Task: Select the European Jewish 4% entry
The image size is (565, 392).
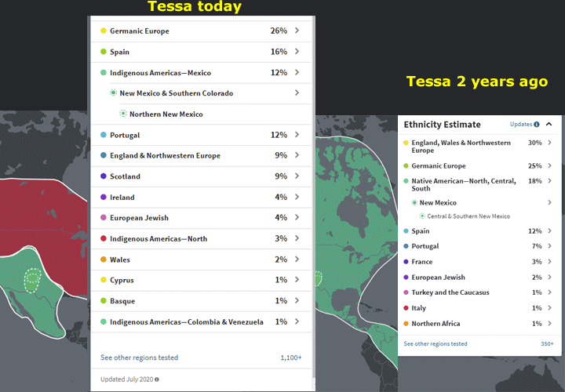Action: pos(201,218)
